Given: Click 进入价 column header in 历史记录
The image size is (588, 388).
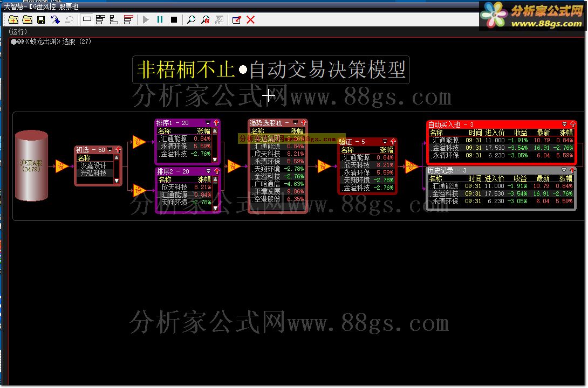Looking at the screenshot, I should [494, 179].
